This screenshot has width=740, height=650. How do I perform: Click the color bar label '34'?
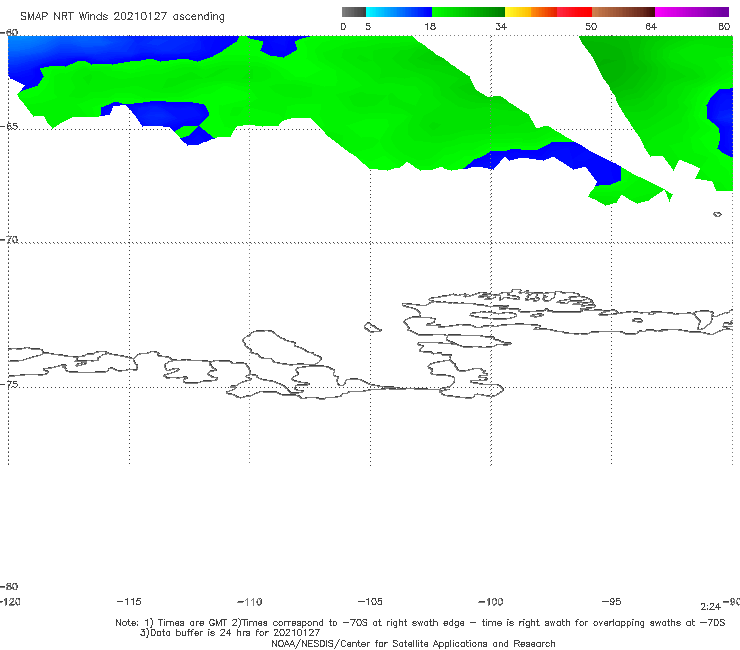tap(501, 27)
